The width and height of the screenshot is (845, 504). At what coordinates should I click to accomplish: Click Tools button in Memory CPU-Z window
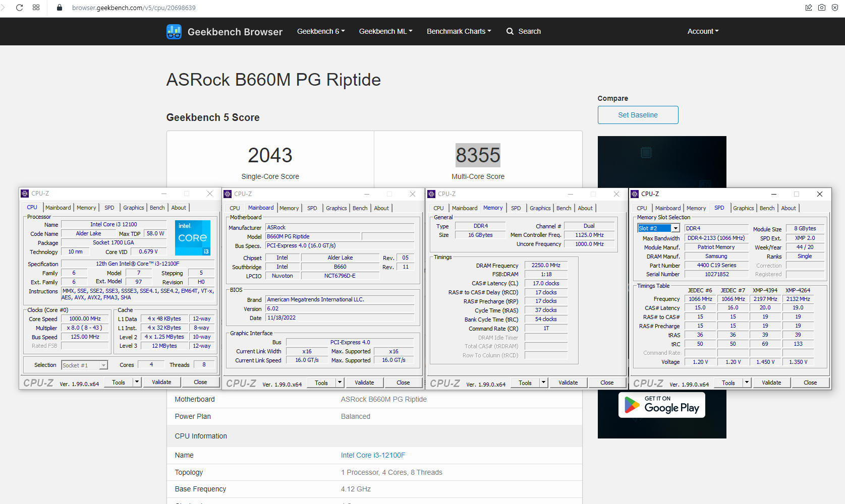(525, 383)
